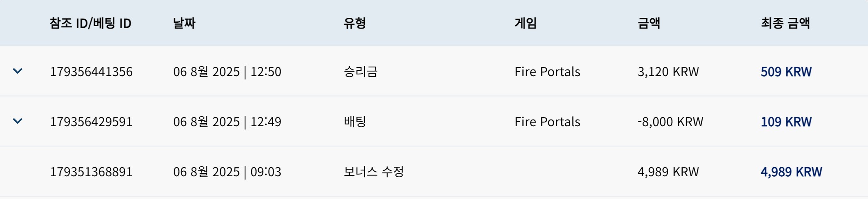The width and height of the screenshot is (868, 199).
Task: Click the 금액 column header
Action: (649, 23)
